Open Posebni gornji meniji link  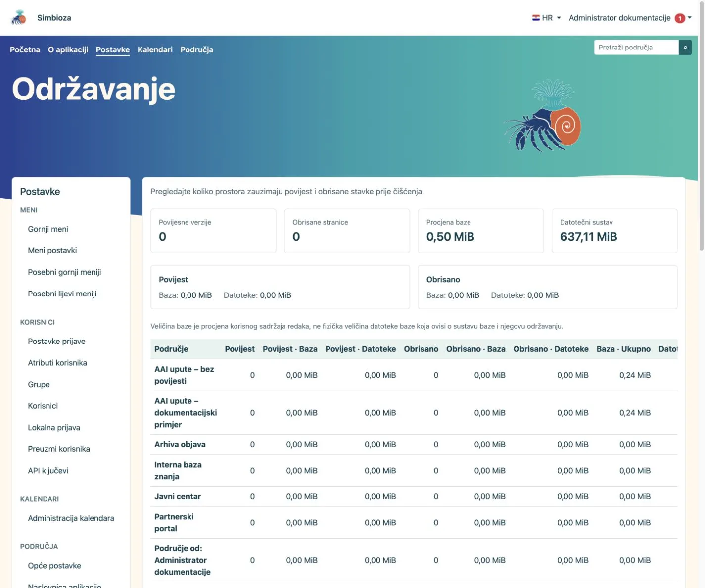64,272
